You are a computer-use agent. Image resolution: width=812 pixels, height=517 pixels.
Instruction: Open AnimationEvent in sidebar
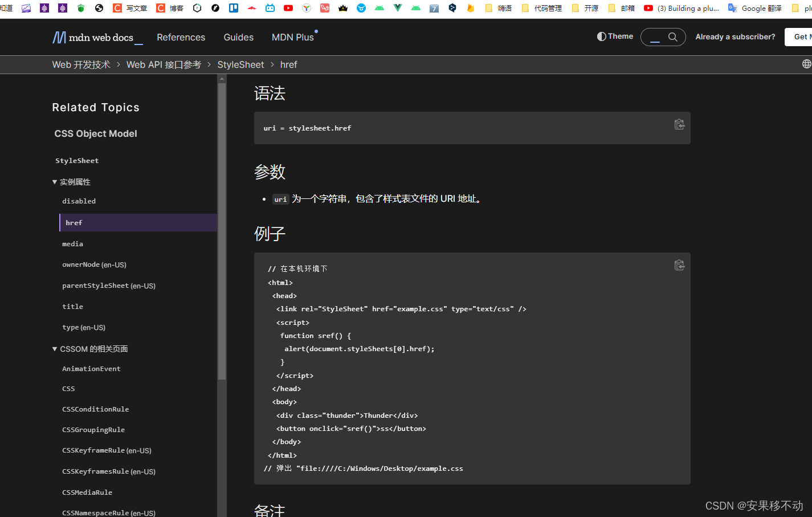click(91, 369)
